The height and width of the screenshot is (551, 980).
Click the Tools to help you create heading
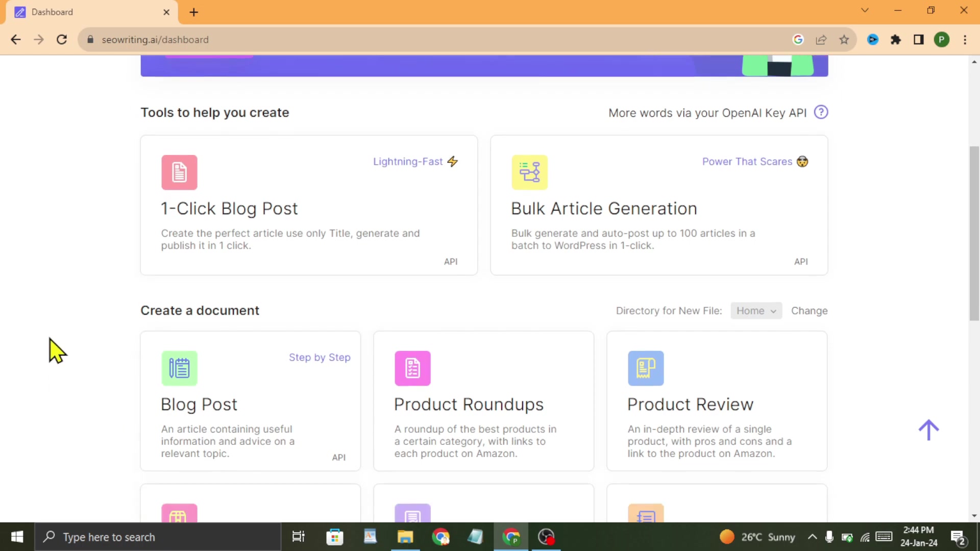(x=215, y=112)
